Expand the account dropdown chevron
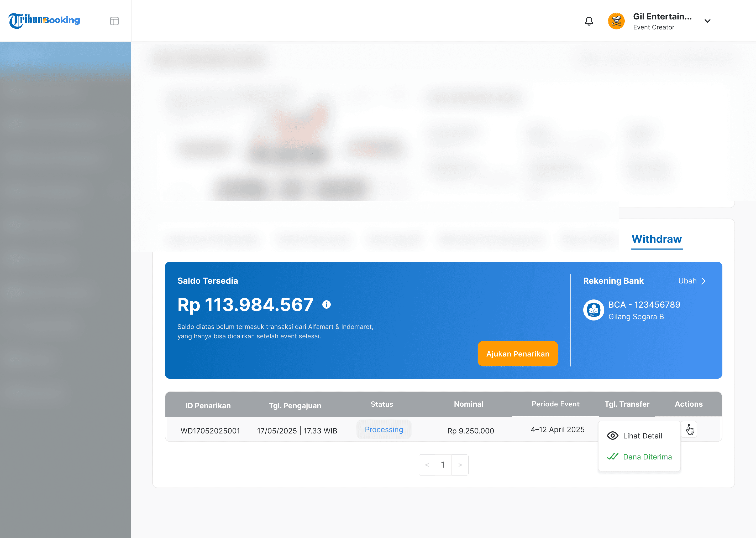 (707, 21)
